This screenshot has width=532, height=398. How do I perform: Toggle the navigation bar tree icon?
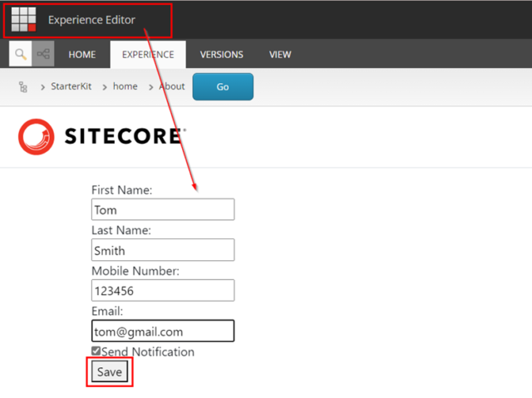(x=44, y=54)
